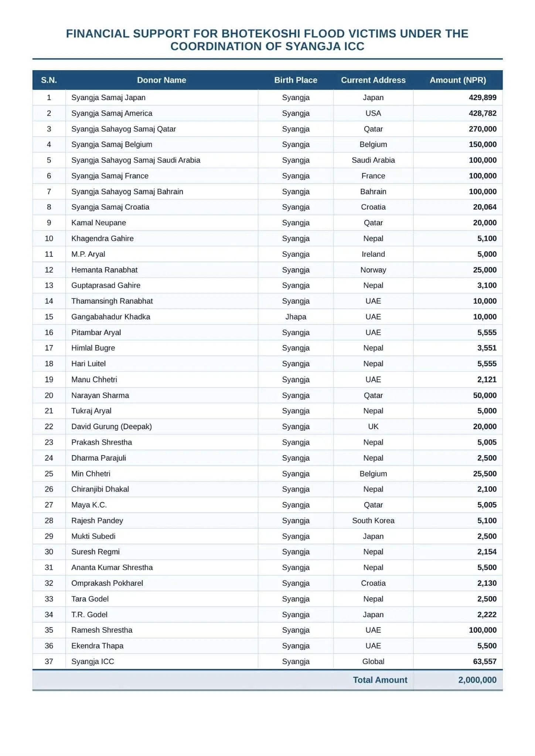Click the Donor Name column header
535x756 pixels.
pos(161,80)
